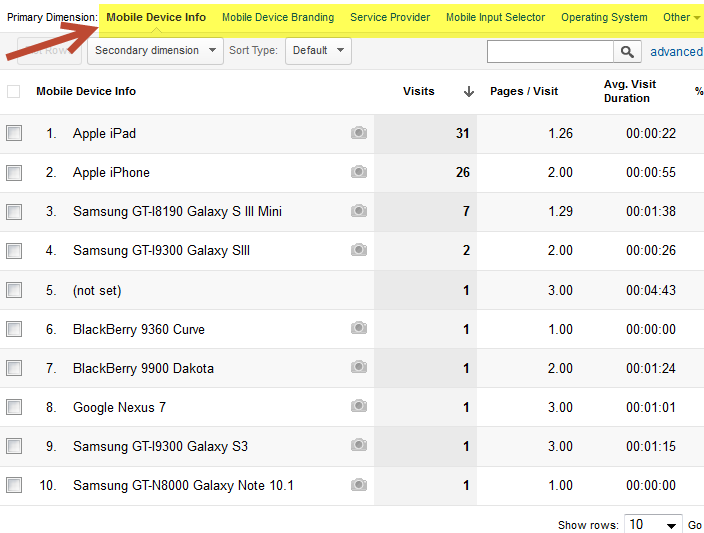Click camera icon for Galaxy S3 row
The image size is (704, 533).
click(359, 445)
